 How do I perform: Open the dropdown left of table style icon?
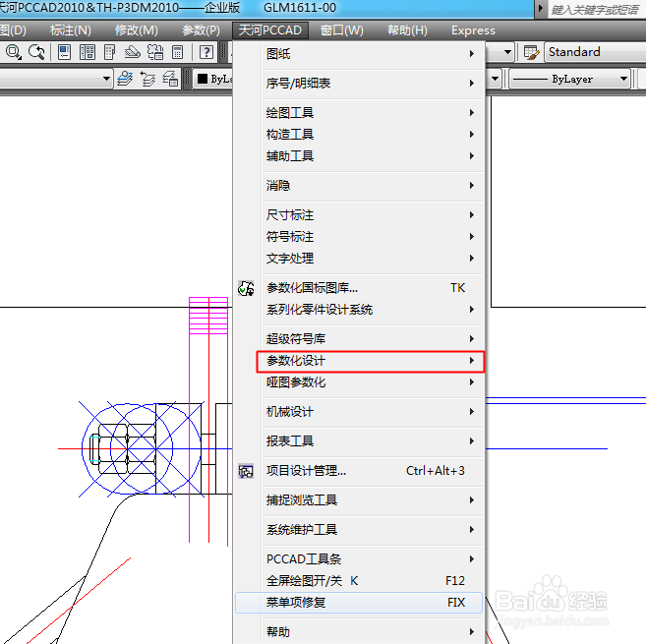pyautogui.click(x=507, y=52)
